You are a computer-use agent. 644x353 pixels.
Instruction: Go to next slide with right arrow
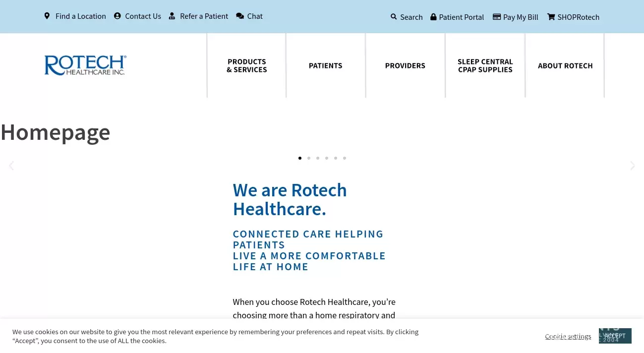pos(632,166)
